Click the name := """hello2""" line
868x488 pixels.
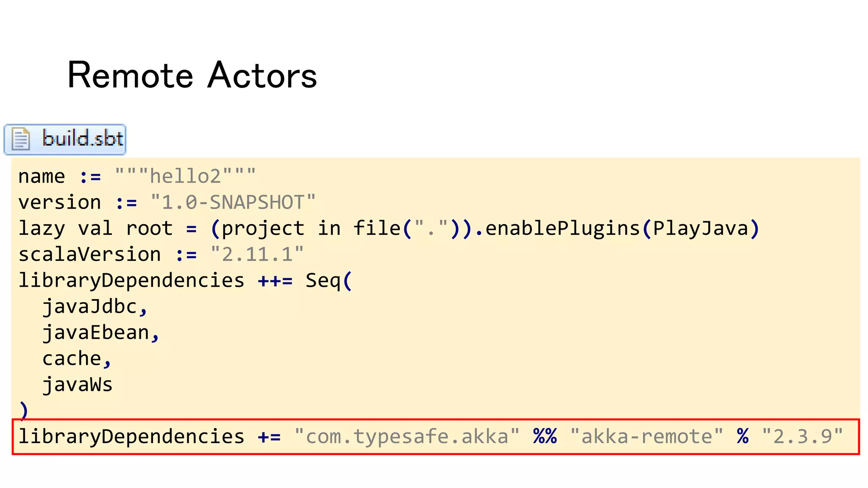click(137, 176)
